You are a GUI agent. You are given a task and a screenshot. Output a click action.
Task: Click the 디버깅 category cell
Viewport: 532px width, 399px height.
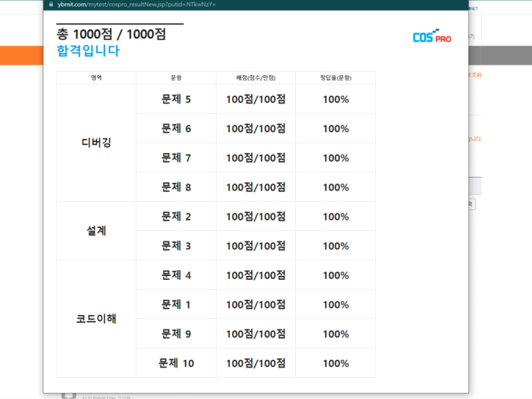point(95,143)
